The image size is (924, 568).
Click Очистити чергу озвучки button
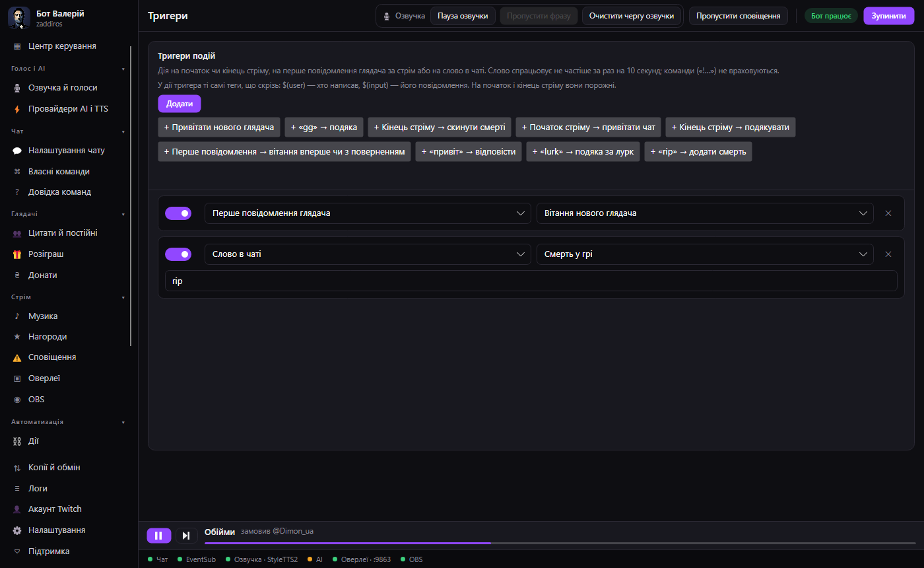632,16
